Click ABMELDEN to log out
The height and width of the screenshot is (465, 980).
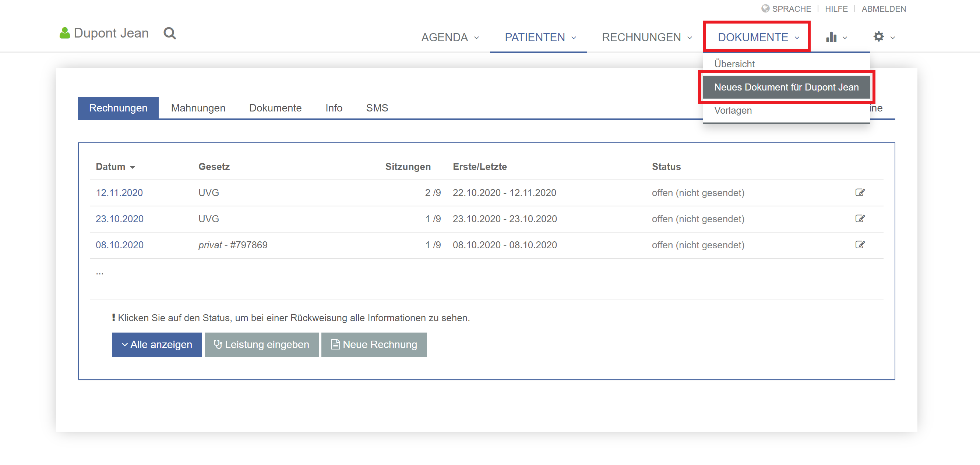pyautogui.click(x=884, y=8)
